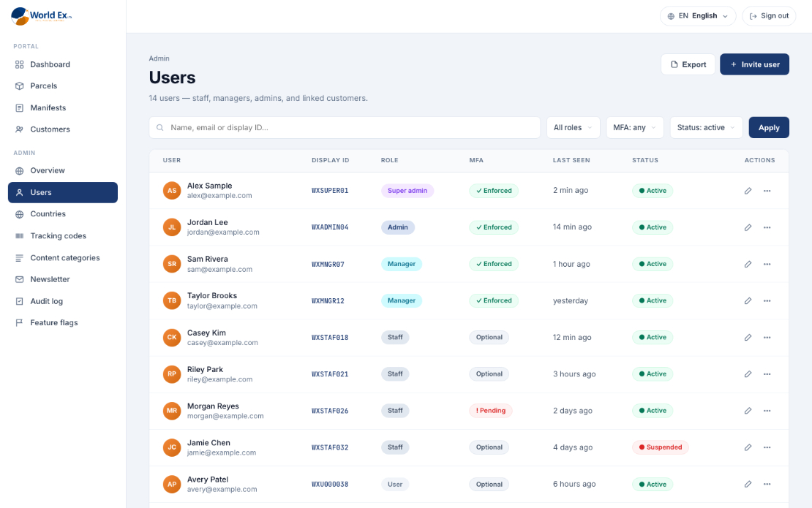This screenshot has height=508, width=812.
Task: Open the Parcels page
Action: (63, 86)
